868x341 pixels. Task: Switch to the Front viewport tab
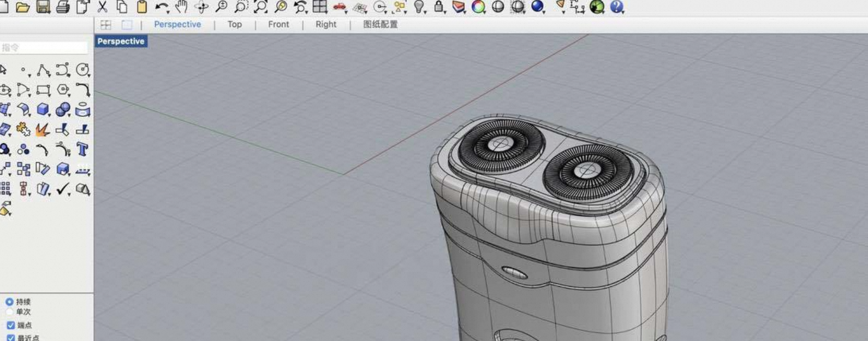(278, 25)
